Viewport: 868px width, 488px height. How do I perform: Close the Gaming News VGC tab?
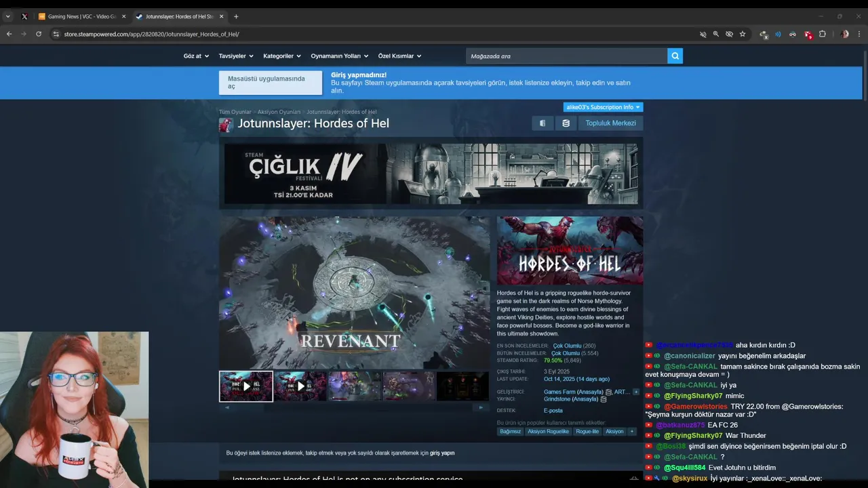123,16
